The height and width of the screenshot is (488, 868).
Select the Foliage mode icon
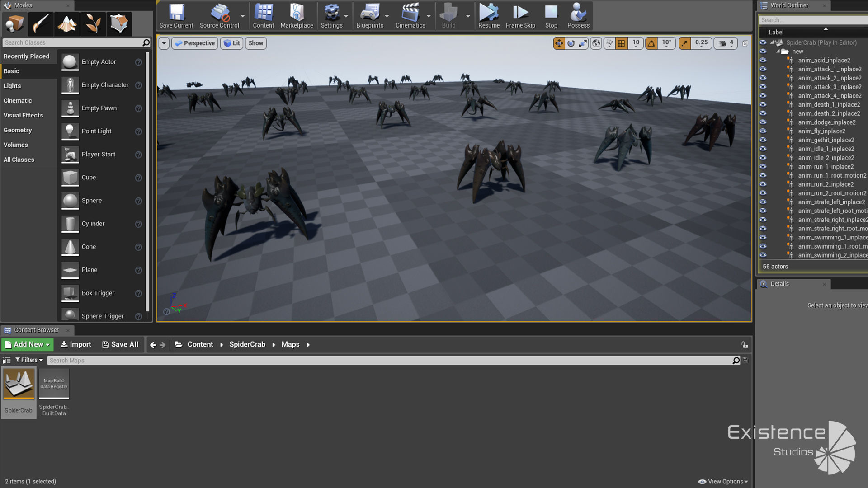[x=93, y=23]
